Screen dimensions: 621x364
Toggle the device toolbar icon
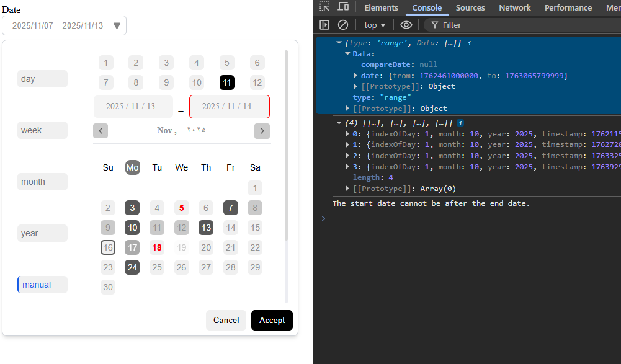tap(343, 7)
